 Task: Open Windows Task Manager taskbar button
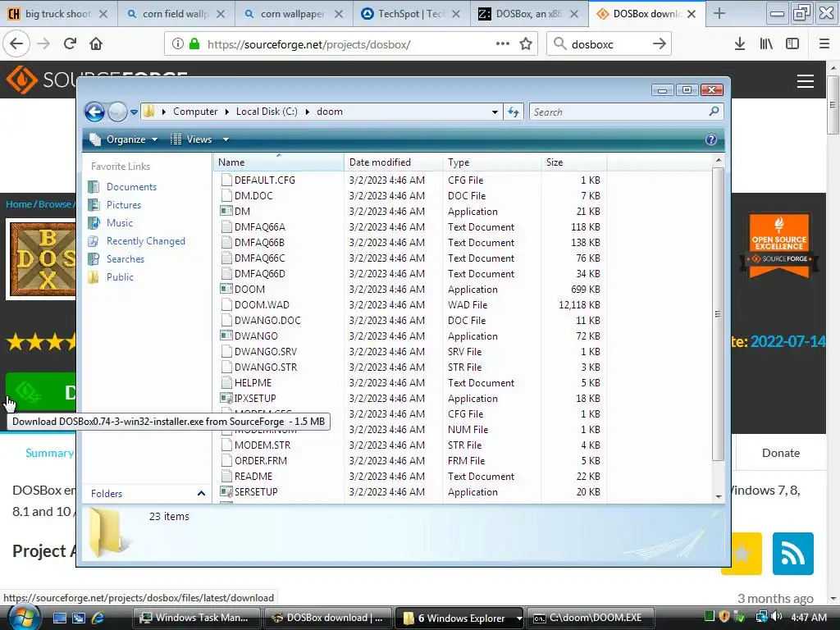tap(196, 619)
